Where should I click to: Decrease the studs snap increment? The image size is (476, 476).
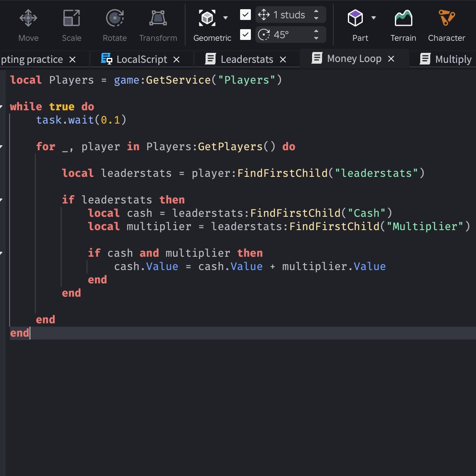316,18
